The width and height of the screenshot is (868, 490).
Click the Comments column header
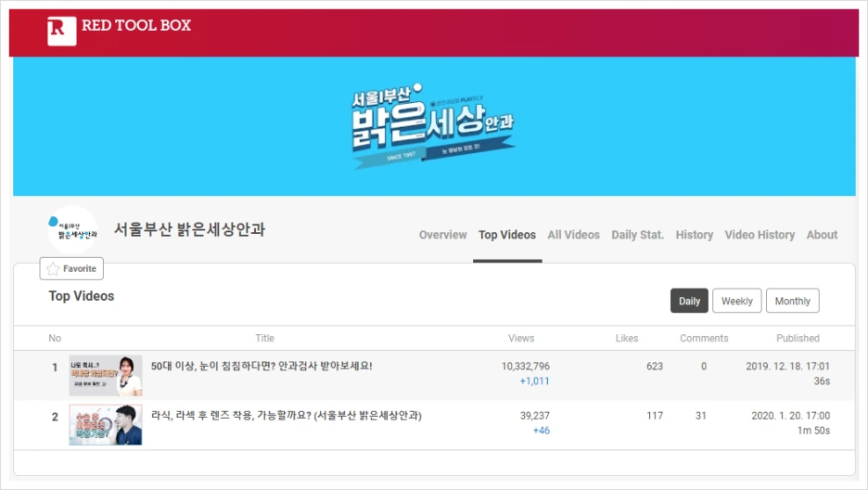(704, 339)
